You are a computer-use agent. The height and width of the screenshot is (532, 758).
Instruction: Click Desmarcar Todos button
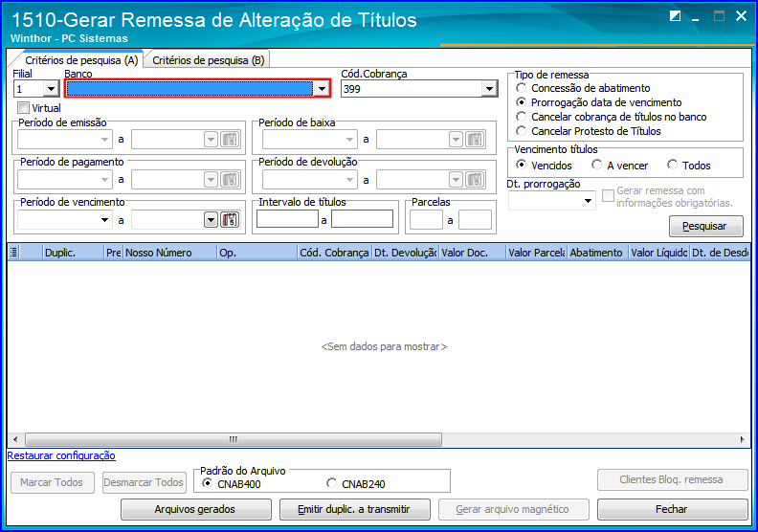pos(145,482)
